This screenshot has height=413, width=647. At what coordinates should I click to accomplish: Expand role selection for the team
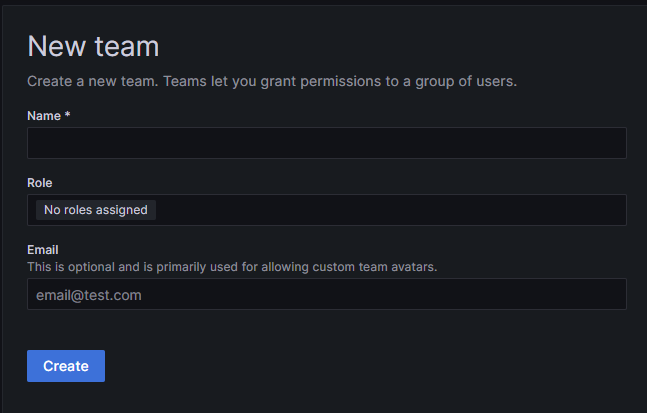click(400, 210)
